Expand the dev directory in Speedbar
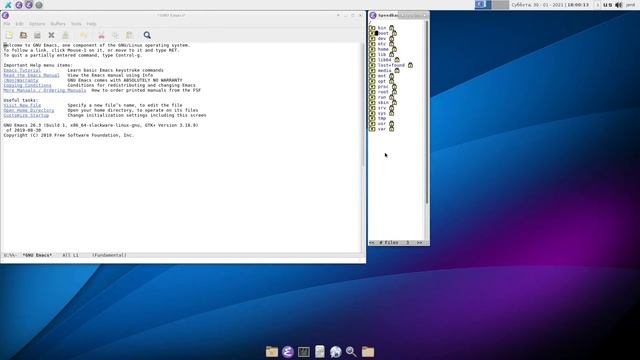This screenshot has height=360, width=640. point(372,38)
